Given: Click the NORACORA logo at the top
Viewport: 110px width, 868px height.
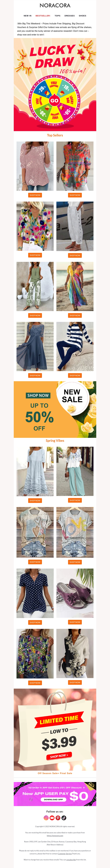Looking at the screenshot, I should [55, 5].
